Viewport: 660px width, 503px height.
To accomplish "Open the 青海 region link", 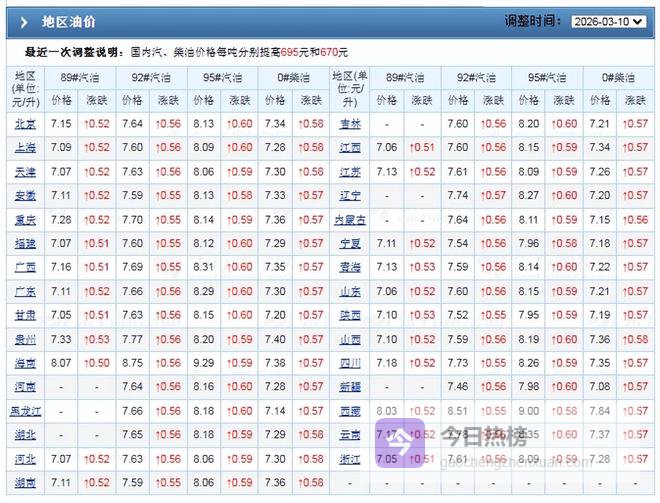I will (350, 268).
